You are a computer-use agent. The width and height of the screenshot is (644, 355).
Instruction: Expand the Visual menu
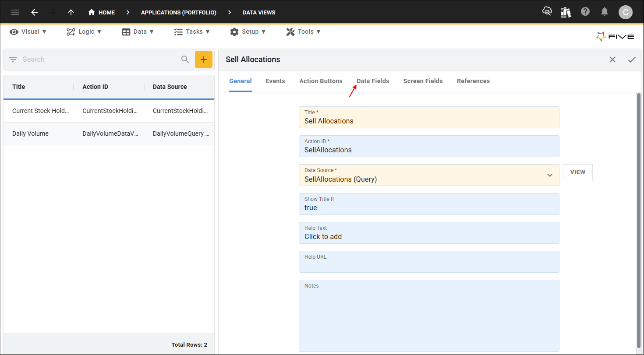28,32
